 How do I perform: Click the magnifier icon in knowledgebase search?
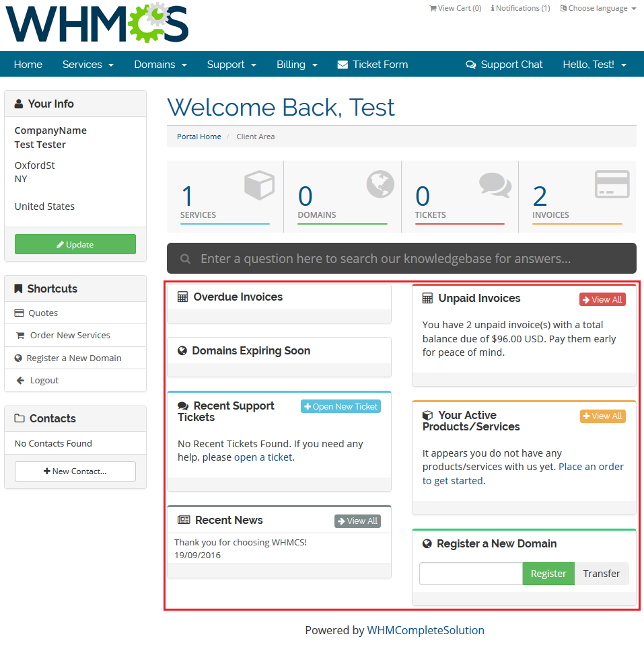coord(185,259)
